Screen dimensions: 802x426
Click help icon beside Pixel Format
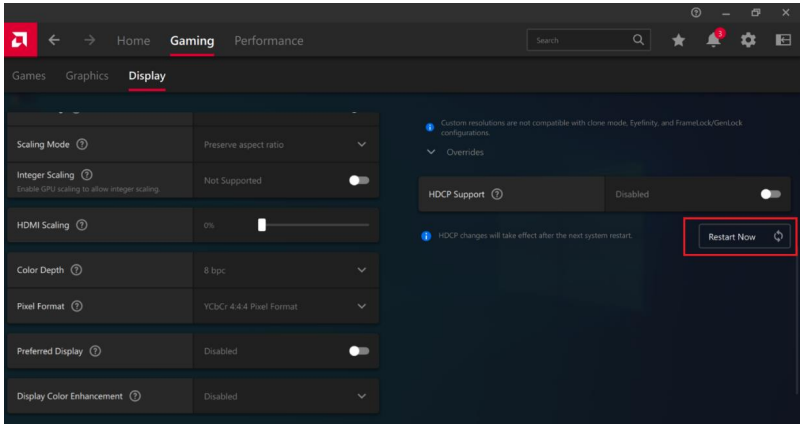(x=77, y=306)
